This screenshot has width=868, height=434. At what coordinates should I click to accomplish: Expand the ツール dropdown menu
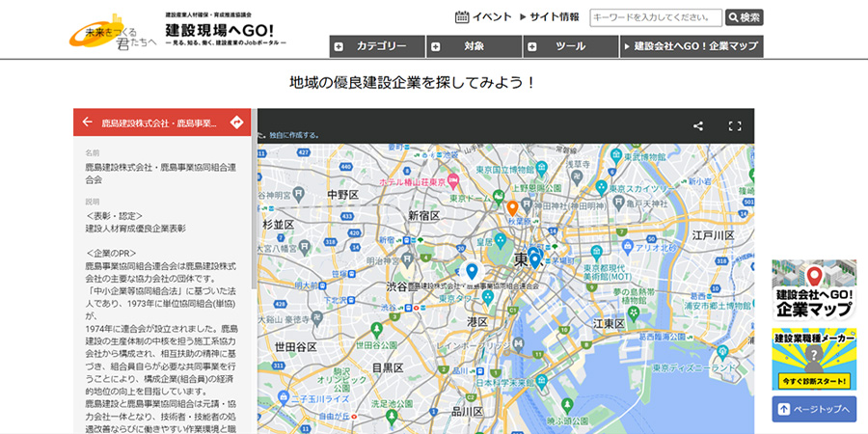(x=570, y=46)
